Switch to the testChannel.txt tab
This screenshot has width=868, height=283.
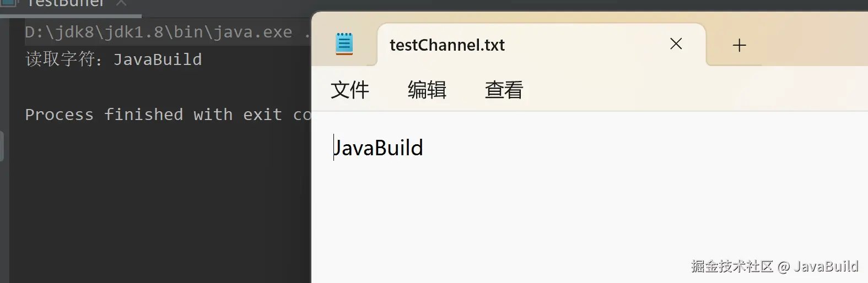tap(447, 45)
